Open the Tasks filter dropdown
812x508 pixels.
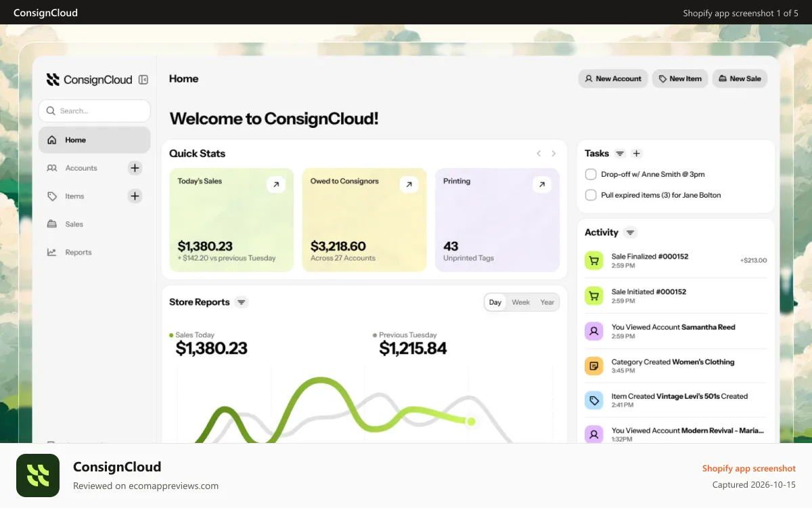620,154
